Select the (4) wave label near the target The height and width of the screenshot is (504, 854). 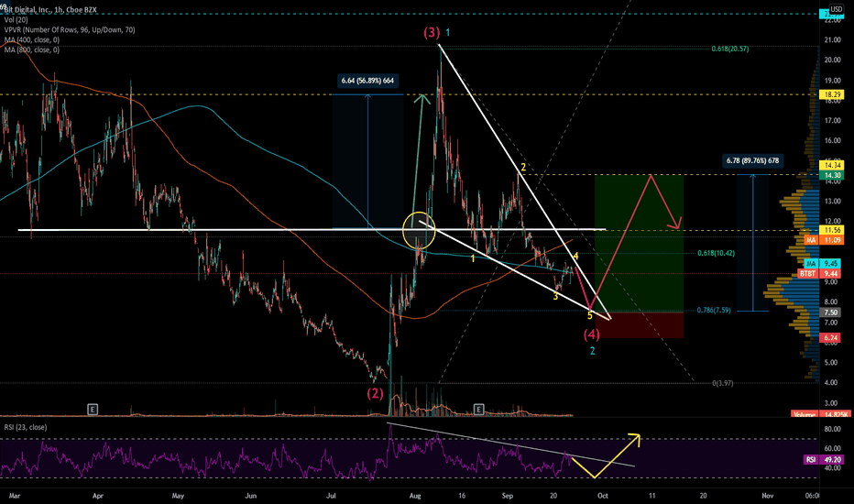tap(592, 334)
